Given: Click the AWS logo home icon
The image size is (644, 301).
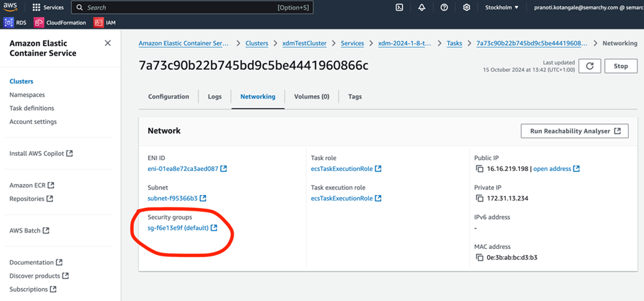Looking at the screenshot, I should 11,7.
